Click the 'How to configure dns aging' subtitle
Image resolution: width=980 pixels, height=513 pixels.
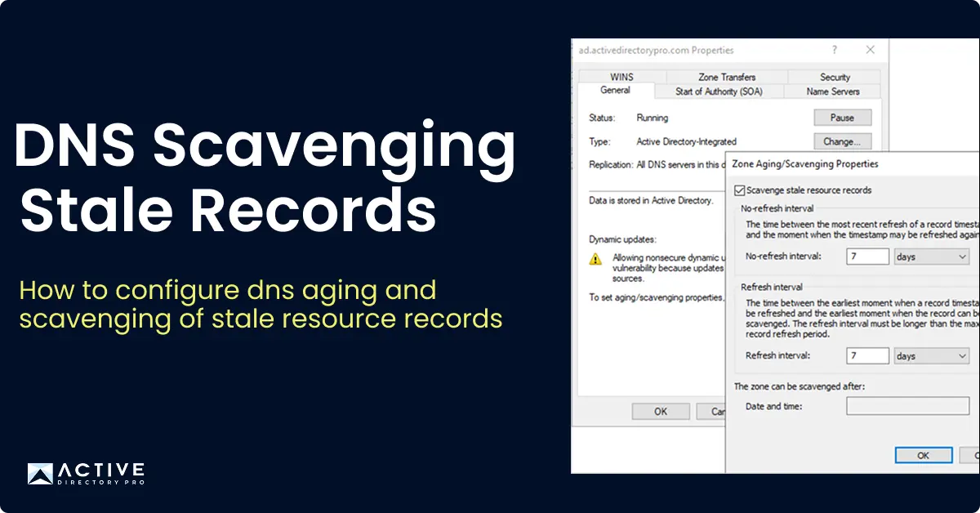coord(261,305)
